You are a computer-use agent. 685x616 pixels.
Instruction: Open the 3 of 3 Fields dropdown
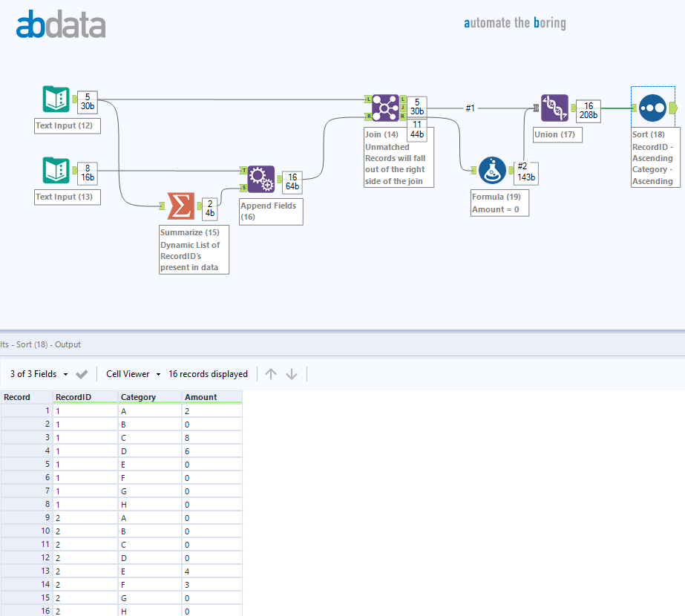point(39,374)
